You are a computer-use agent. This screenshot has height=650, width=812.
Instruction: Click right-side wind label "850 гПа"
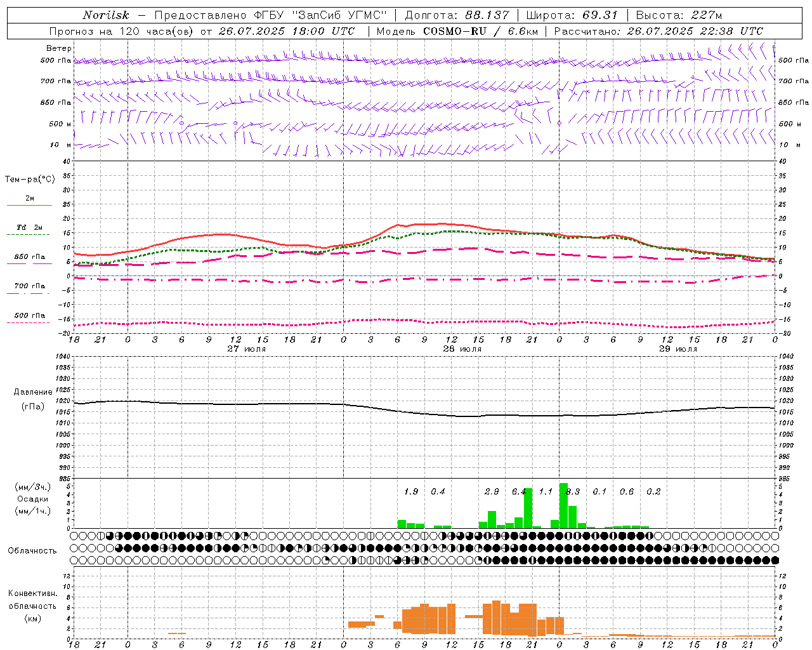(794, 102)
